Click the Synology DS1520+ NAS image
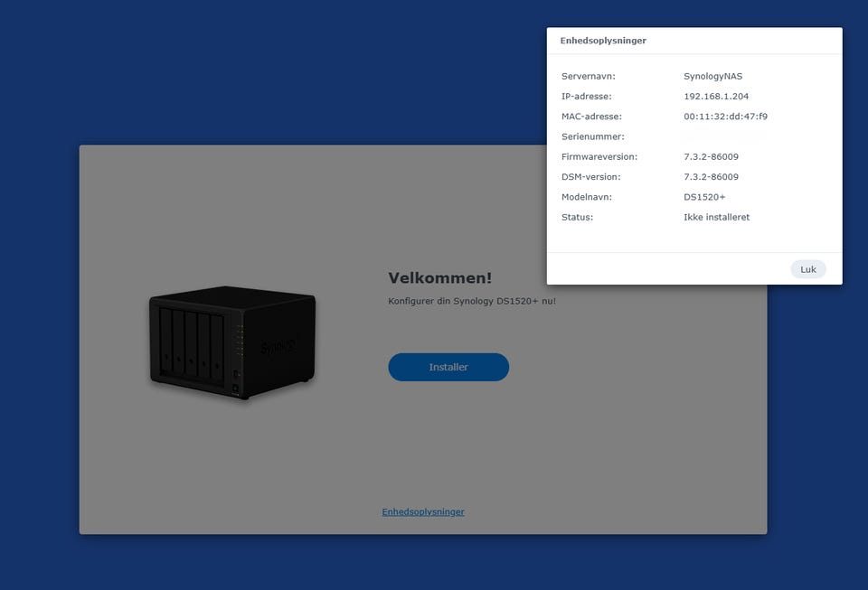The width and height of the screenshot is (868, 590). [232, 342]
